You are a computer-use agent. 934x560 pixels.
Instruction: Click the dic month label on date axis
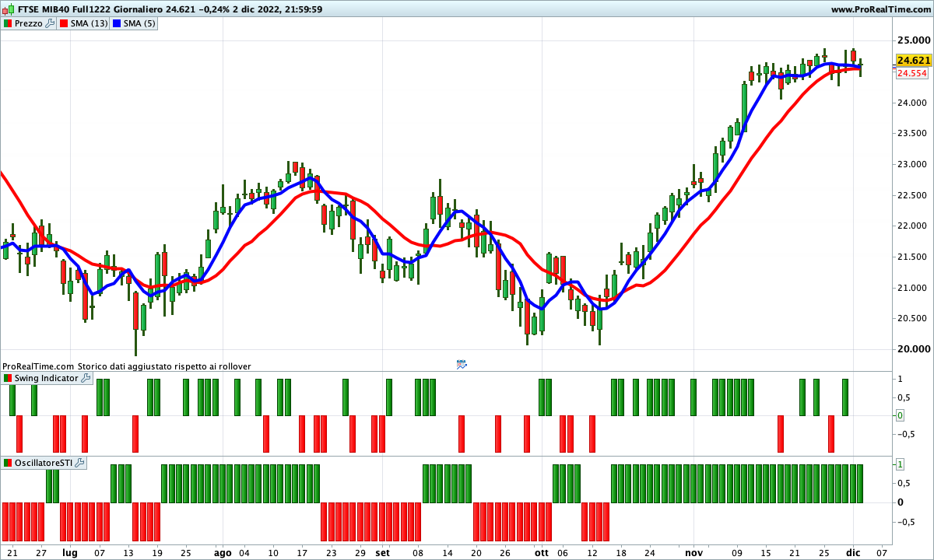coord(853,553)
